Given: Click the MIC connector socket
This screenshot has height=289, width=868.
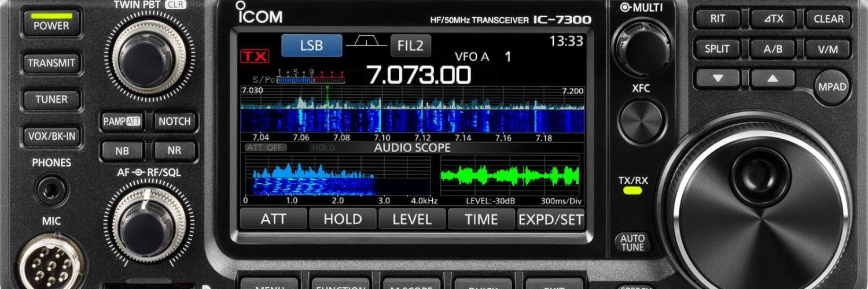Looking at the screenshot, I should (x=51, y=263).
